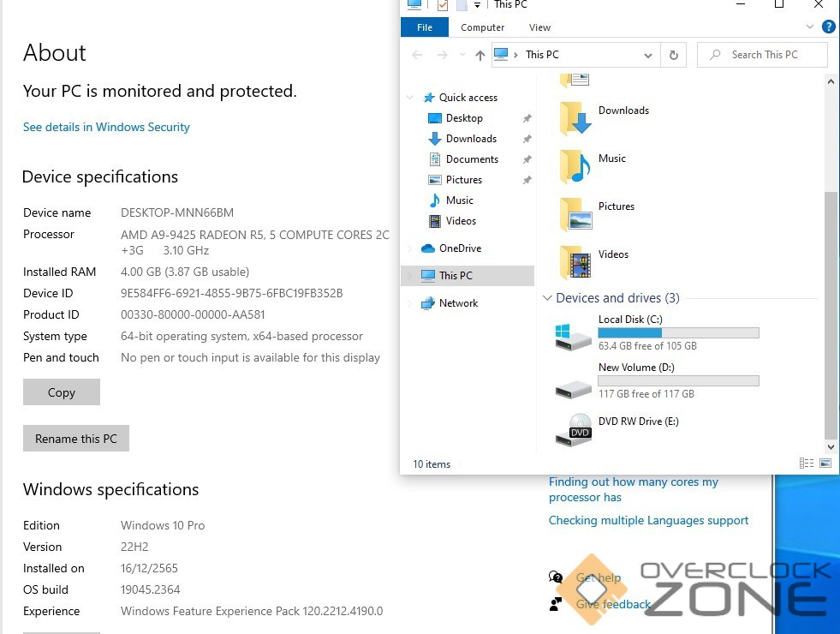Click the Downloads arrow icon in the navigation pane

pyautogui.click(x=434, y=138)
